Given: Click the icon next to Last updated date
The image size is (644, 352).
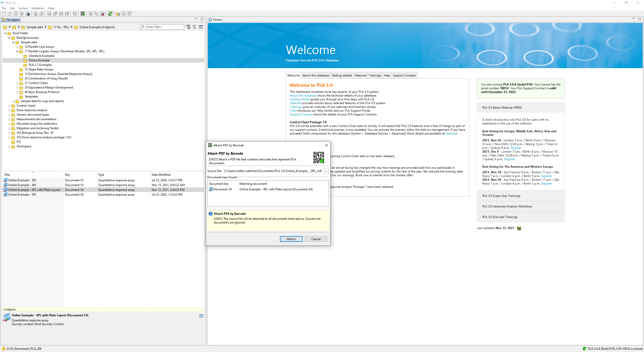Looking at the screenshot, I should click(x=519, y=228).
